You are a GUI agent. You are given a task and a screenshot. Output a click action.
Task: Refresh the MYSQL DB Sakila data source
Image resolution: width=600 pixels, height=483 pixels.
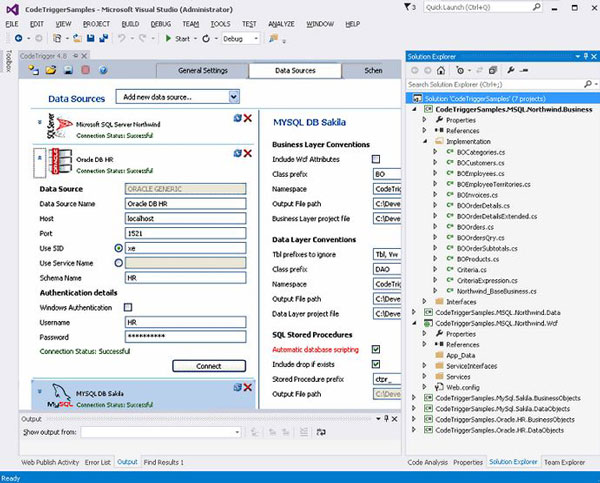point(236,385)
